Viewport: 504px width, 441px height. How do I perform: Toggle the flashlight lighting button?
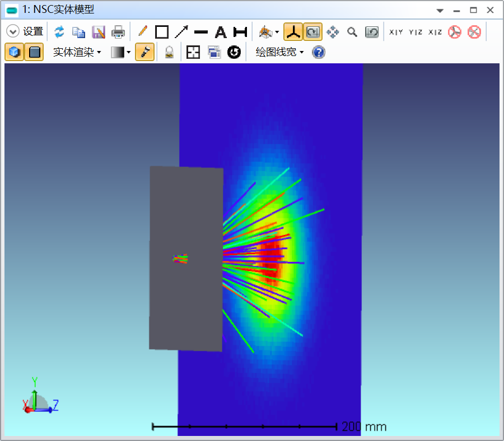(x=144, y=53)
